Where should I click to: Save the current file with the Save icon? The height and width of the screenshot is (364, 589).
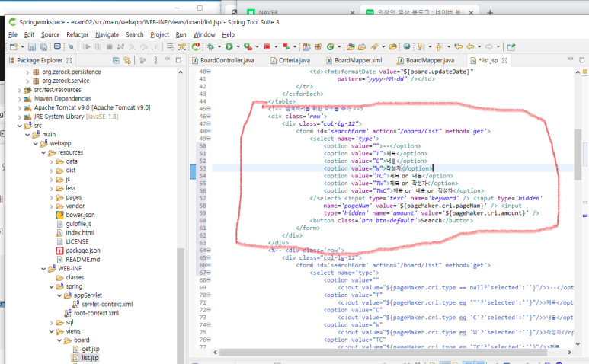tap(32, 47)
